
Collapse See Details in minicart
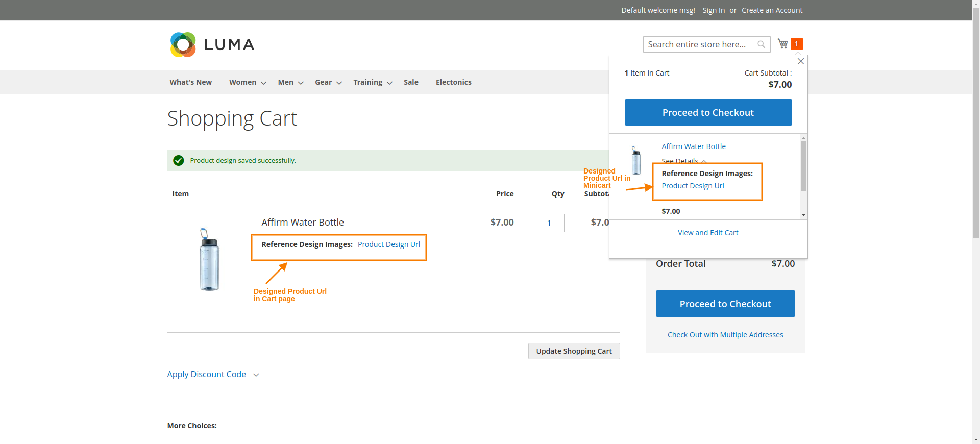point(684,161)
